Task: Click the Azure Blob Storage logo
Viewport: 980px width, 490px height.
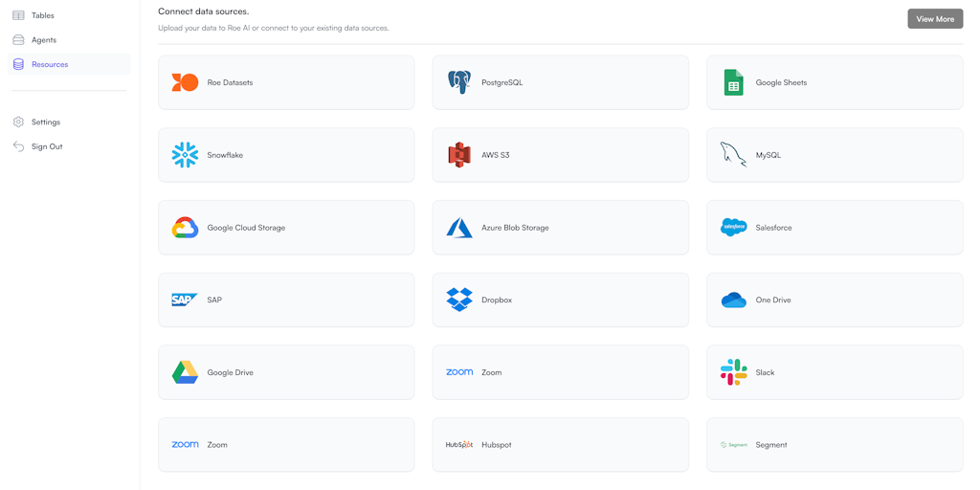Action: pos(459,228)
